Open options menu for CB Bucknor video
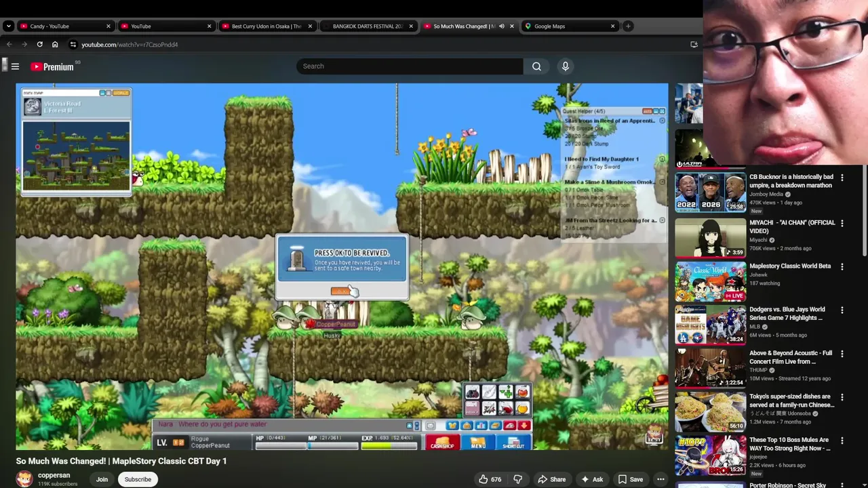Viewport: 868px width, 488px height. [x=842, y=178]
